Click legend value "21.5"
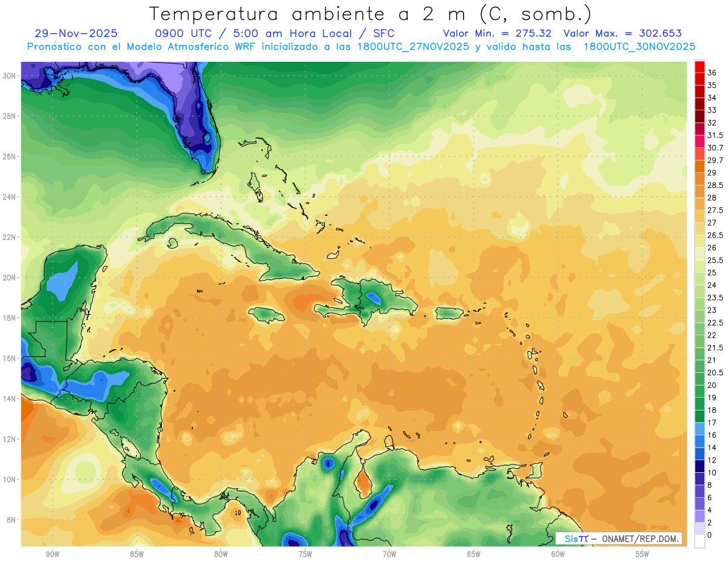This screenshot has width=728, height=562. click(715, 347)
